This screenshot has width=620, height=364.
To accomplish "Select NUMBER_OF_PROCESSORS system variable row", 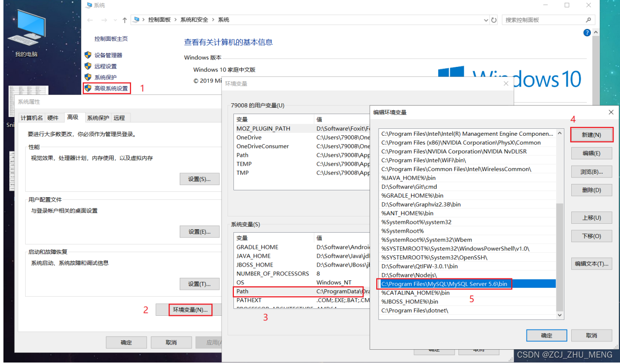I will (x=302, y=273).
